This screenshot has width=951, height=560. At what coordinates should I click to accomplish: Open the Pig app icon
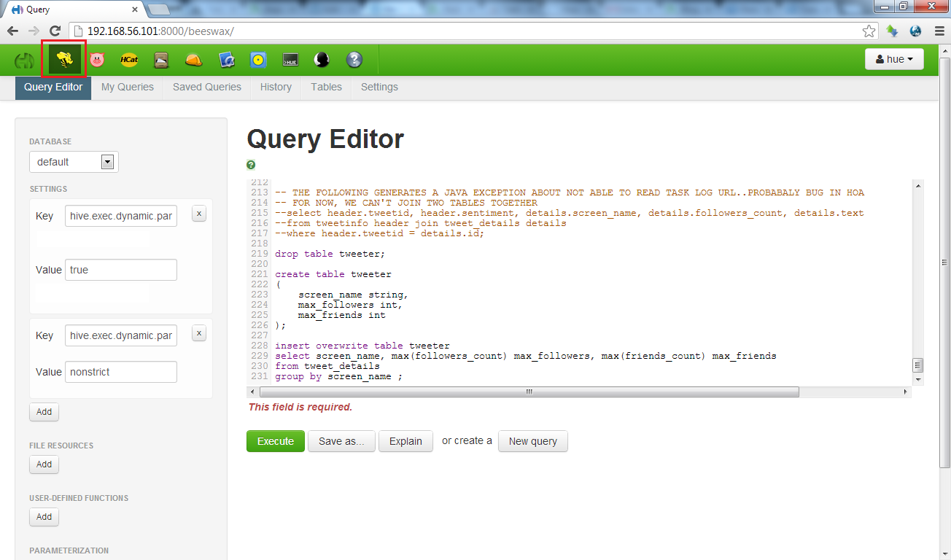[97, 60]
